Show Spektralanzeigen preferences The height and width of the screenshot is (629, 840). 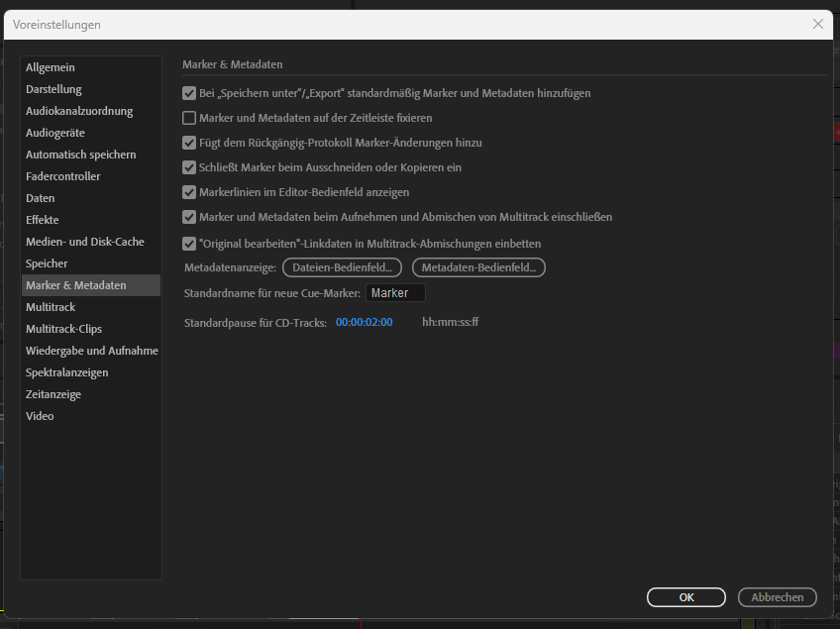66,371
